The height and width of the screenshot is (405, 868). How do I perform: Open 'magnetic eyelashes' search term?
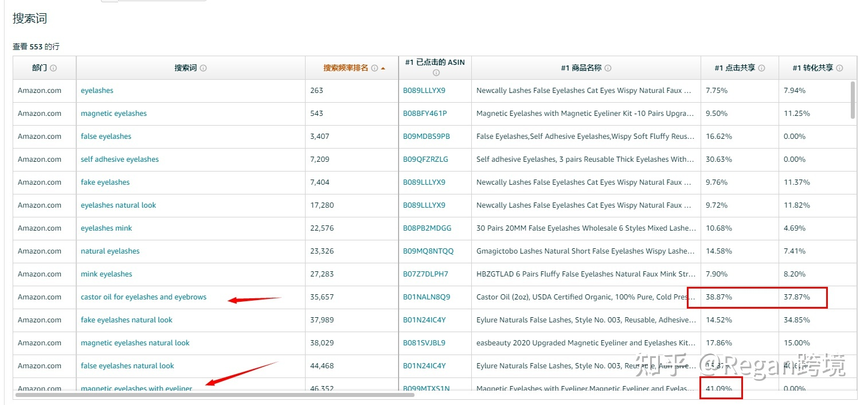tap(114, 114)
